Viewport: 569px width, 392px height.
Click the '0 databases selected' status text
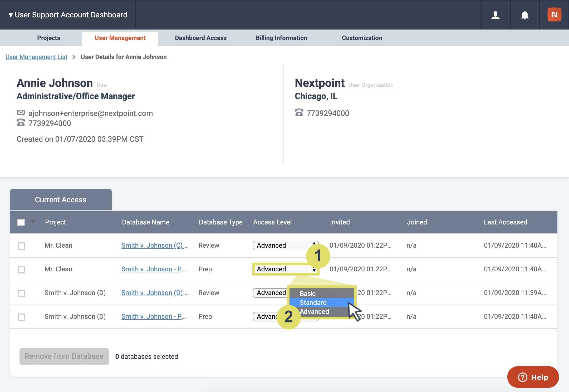coord(147,356)
